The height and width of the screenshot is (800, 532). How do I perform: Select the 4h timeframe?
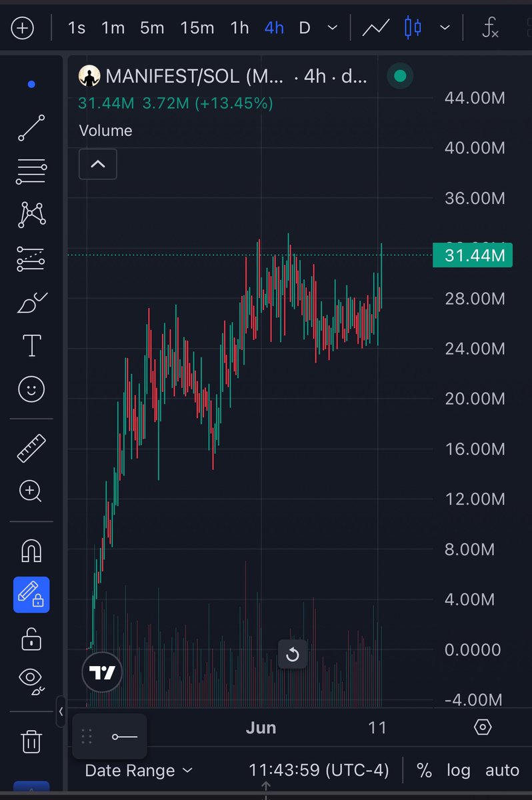tap(274, 28)
